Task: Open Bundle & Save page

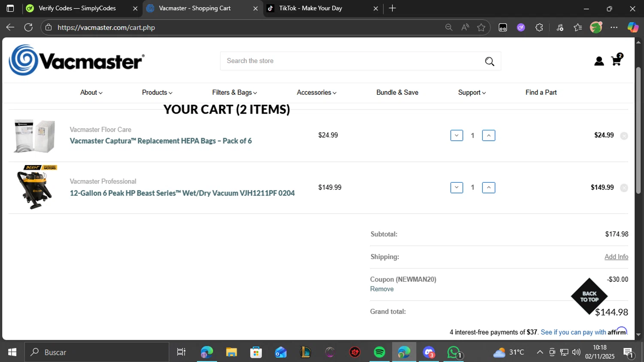Action: 397,93
